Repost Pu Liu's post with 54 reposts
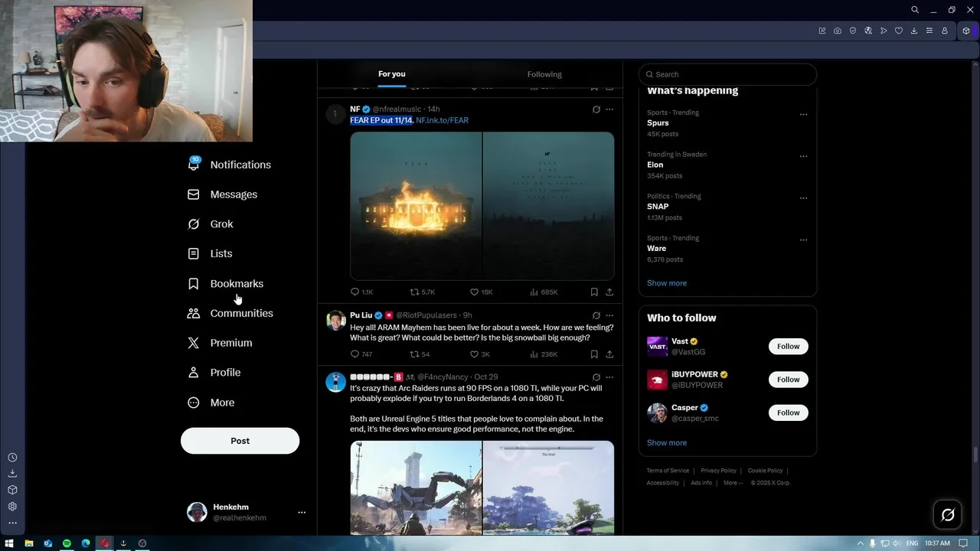 [x=420, y=354]
